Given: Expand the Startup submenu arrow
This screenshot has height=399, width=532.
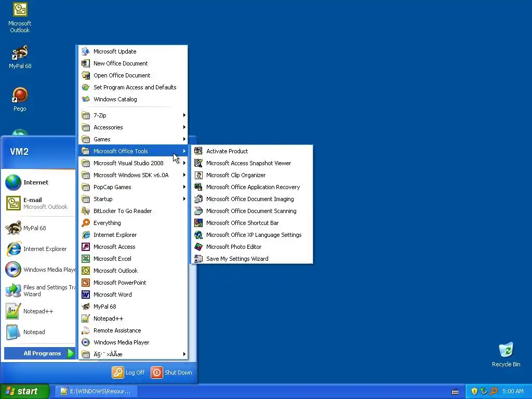Looking at the screenshot, I should [184, 199].
